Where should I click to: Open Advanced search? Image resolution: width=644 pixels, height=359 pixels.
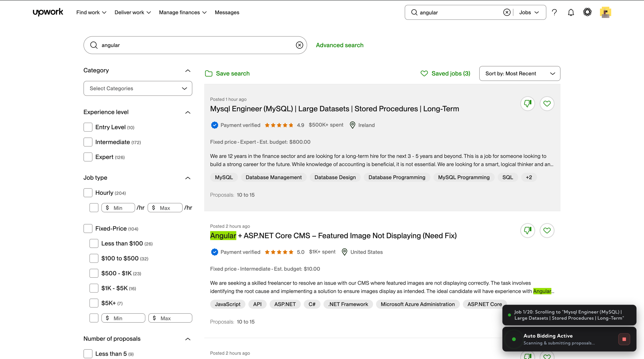pyautogui.click(x=339, y=45)
